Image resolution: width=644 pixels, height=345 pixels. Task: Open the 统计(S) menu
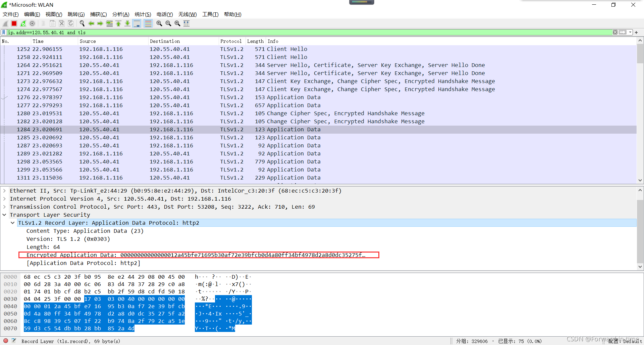pos(143,14)
